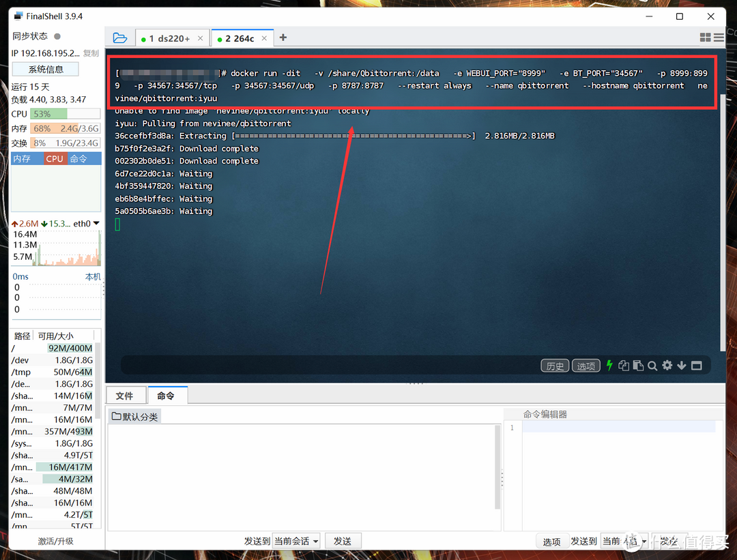Jump to terminal bottom arrow icon
The height and width of the screenshot is (560, 737).
(682, 366)
